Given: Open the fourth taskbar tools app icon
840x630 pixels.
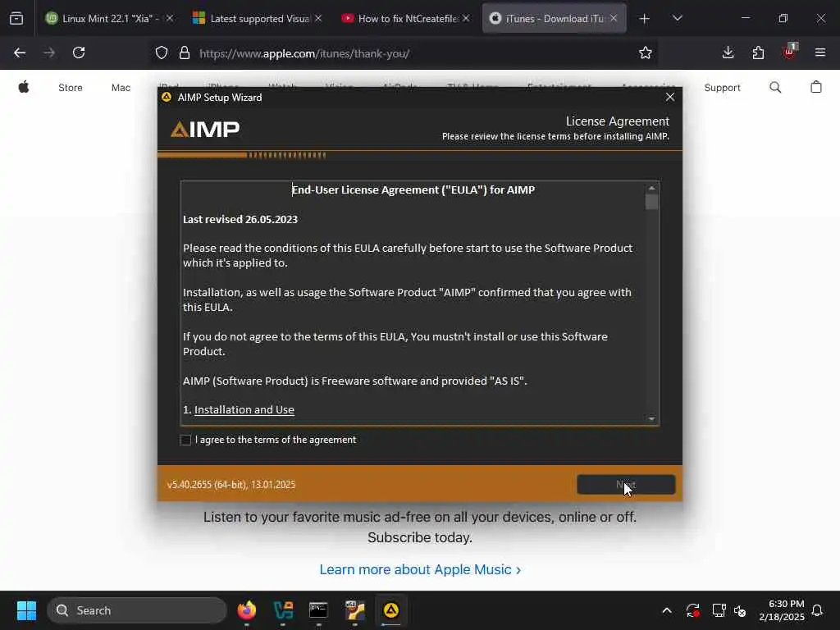Looking at the screenshot, I should (x=354, y=610).
